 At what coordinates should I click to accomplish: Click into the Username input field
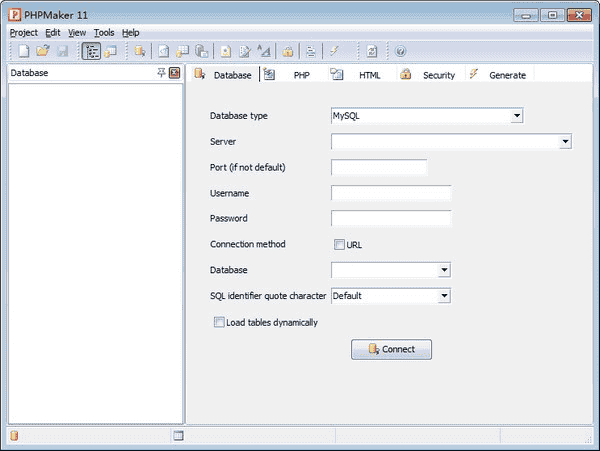[391, 193]
